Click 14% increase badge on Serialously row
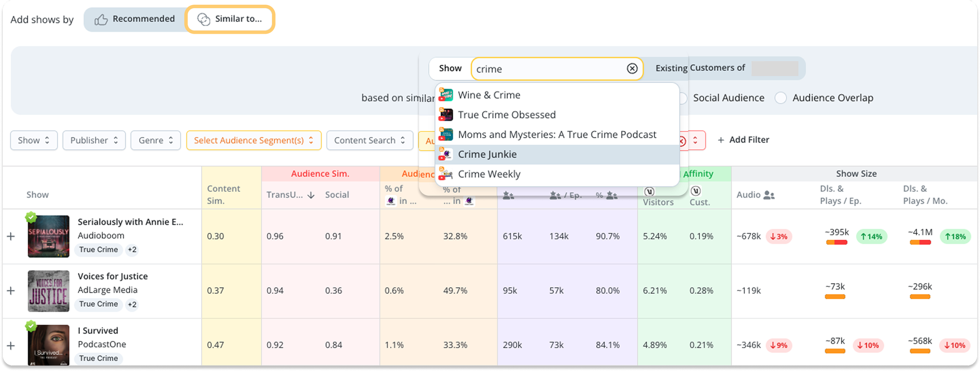The width and height of the screenshot is (980, 371). [871, 237]
